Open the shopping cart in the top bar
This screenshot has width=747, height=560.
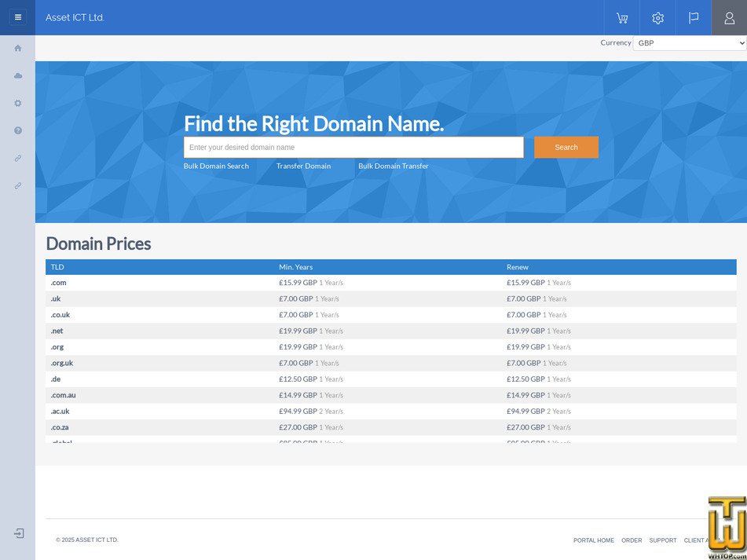[621, 17]
